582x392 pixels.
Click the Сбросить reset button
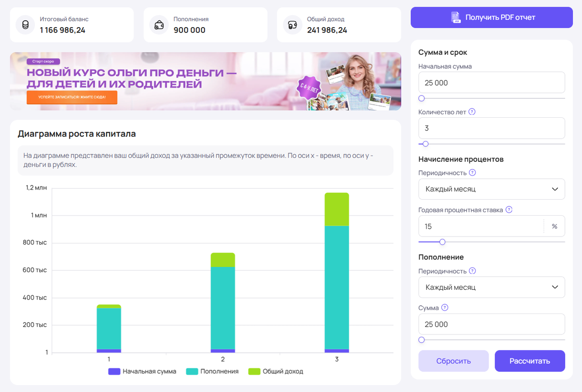pos(453,361)
